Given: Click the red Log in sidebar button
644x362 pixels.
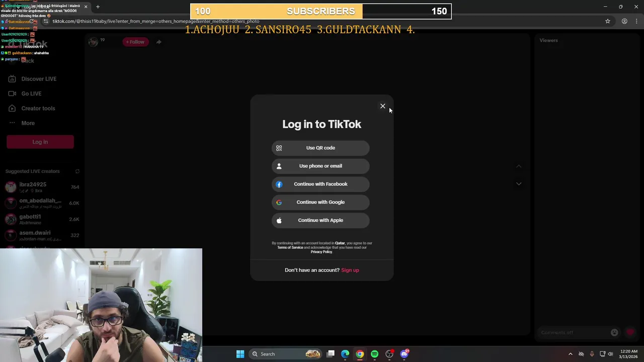Looking at the screenshot, I should [40, 142].
